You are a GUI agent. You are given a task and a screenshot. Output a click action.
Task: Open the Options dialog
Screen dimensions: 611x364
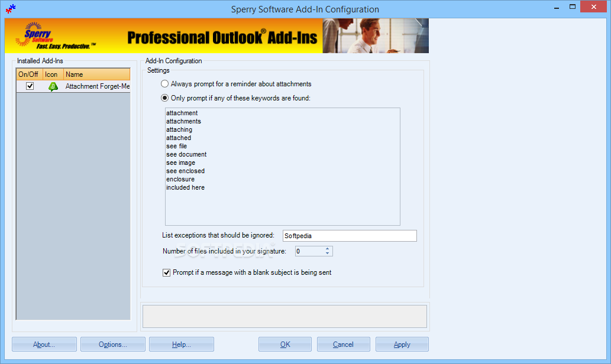coord(112,344)
